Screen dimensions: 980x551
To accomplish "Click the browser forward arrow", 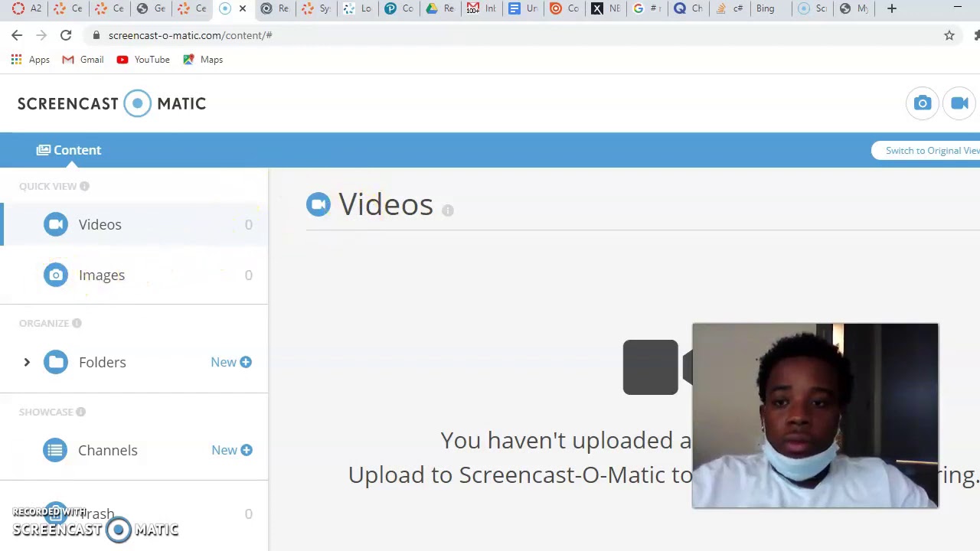I will pyautogui.click(x=41, y=35).
